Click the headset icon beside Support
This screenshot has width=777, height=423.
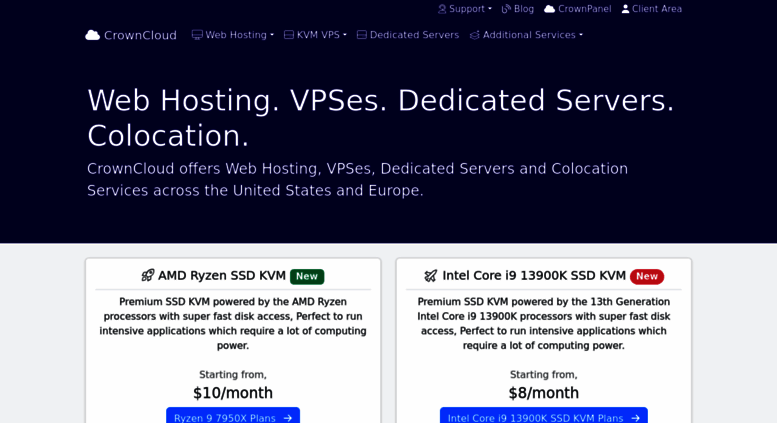(x=442, y=9)
